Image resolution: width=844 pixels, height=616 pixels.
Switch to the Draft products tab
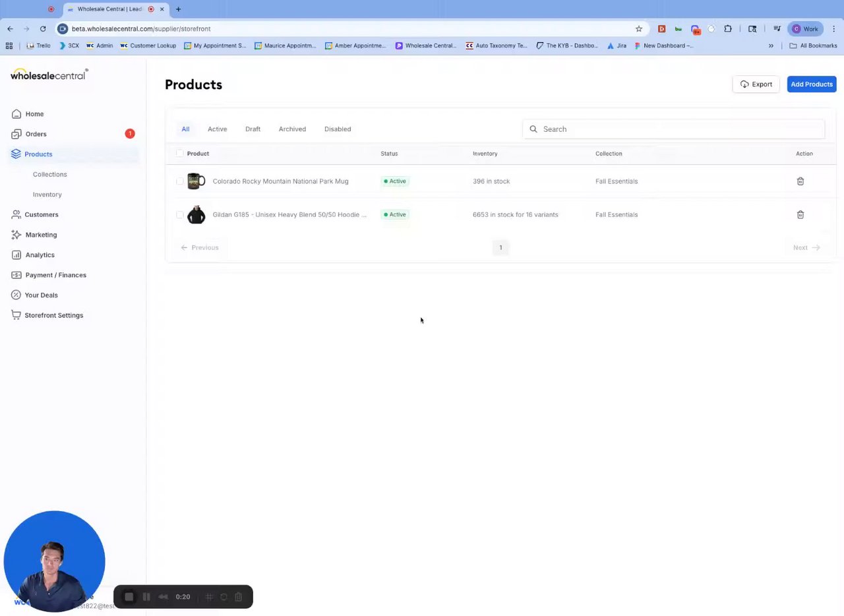click(x=253, y=129)
